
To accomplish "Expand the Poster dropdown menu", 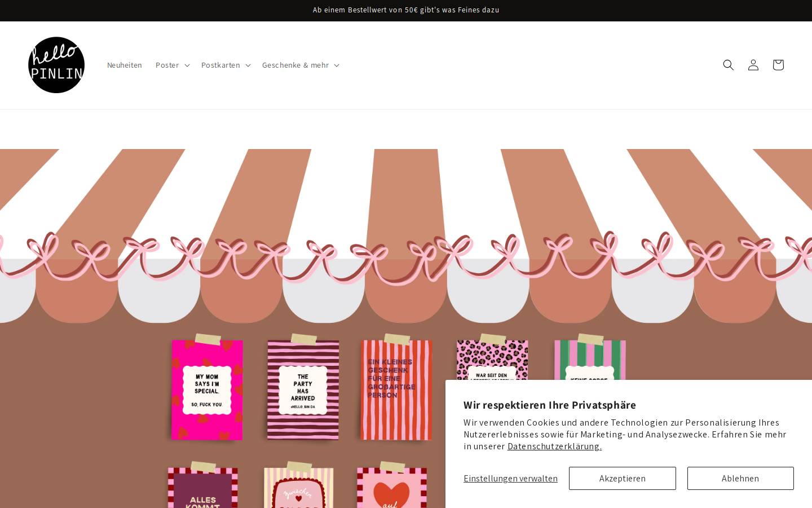I will click(x=173, y=65).
